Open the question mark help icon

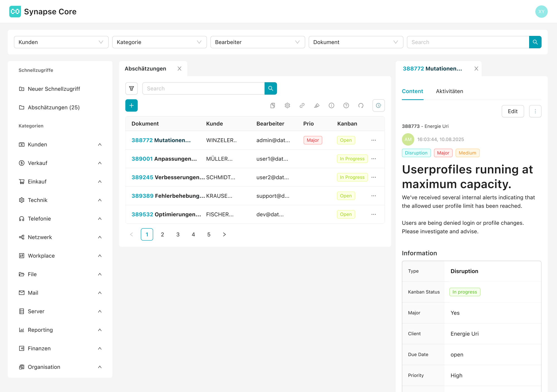coord(346,105)
